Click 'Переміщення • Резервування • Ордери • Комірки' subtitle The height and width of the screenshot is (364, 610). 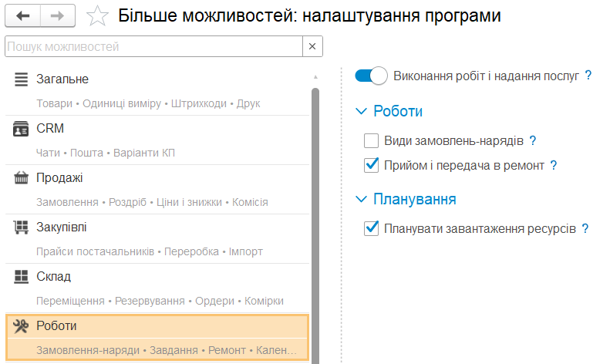point(160,301)
